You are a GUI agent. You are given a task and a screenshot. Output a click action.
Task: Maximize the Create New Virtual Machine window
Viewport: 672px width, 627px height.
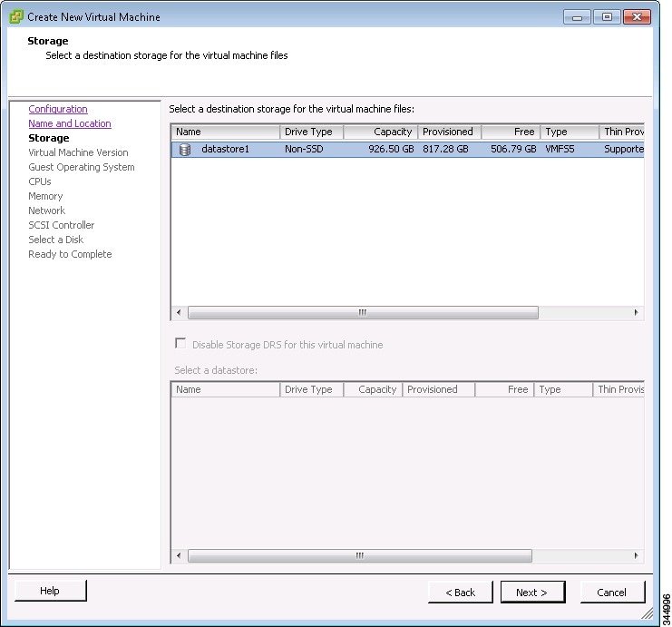[x=608, y=17]
